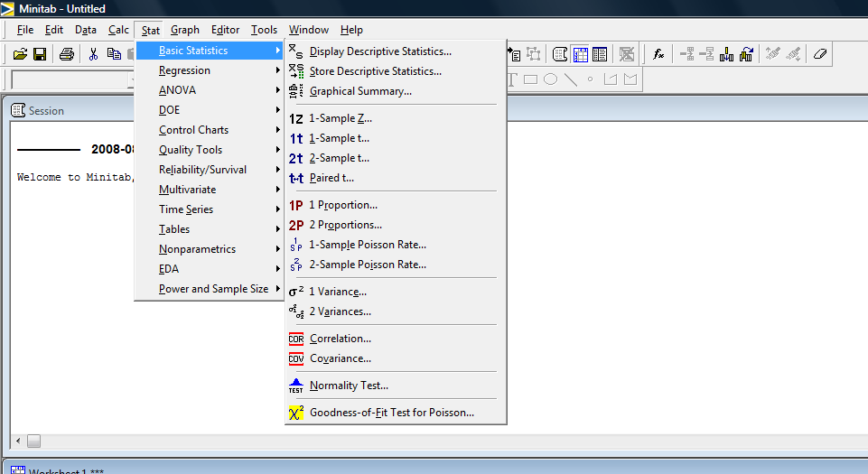Expand the Nonparametrics submenu
The width and height of the screenshot is (868, 474).
pyautogui.click(x=210, y=249)
